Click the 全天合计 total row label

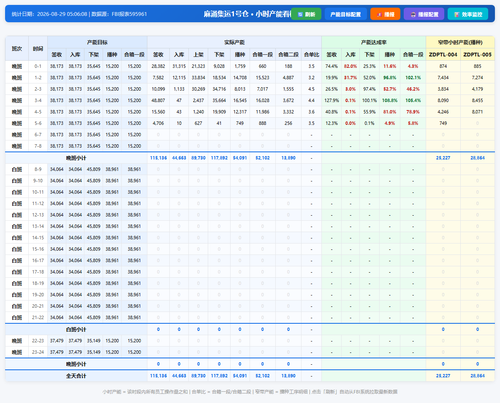click(76, 376)
